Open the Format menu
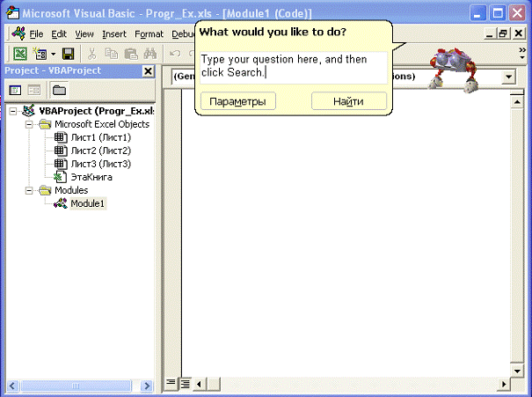Image resolution: width=532 pixels, height=397 pixels. click(x=149, y=34)
